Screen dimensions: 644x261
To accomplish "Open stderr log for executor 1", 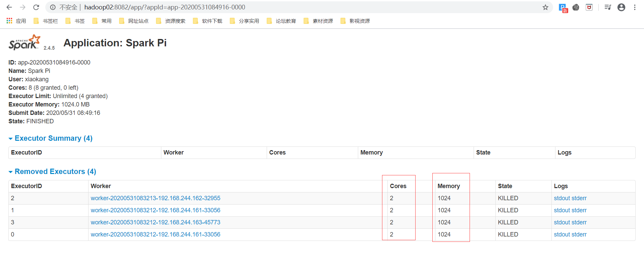I will pos(579,210).
